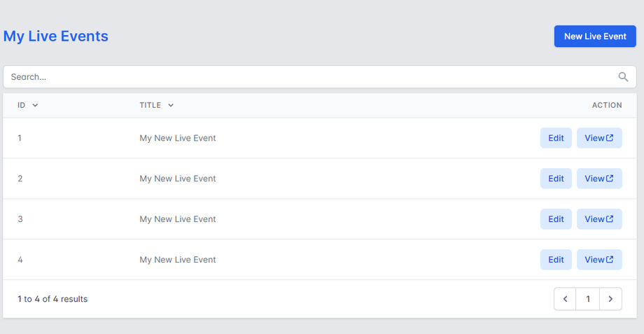Click the search magnifier icon

[623, 77]
